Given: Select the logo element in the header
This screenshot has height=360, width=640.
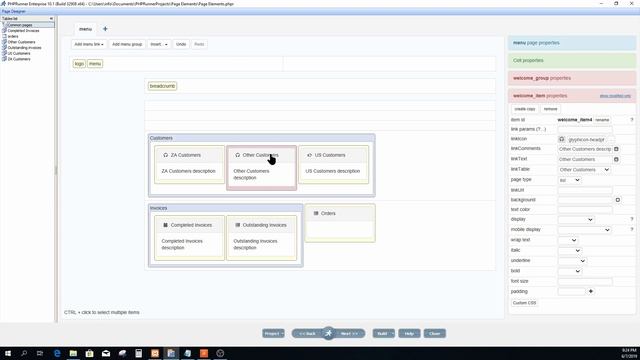Looking at the screenshot, I should pos(79,64).
